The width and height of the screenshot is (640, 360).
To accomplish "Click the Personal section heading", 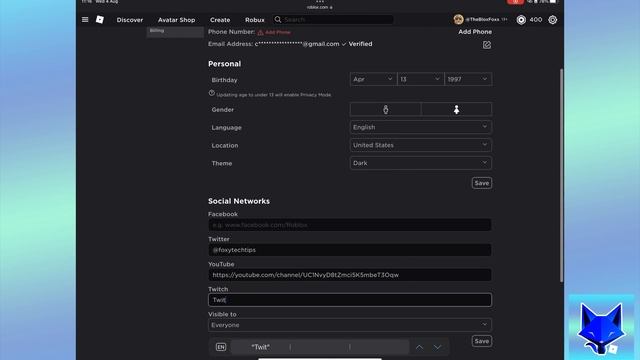I will (224, 64).
